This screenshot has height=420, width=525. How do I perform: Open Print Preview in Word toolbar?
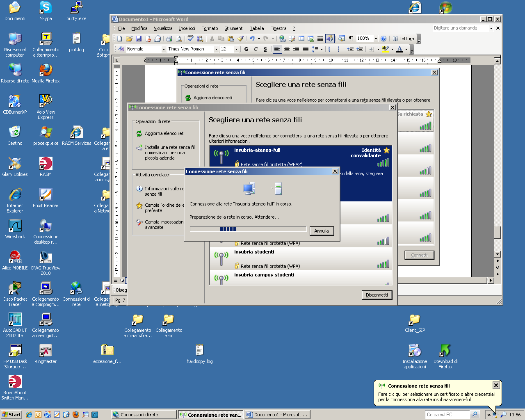179,39
